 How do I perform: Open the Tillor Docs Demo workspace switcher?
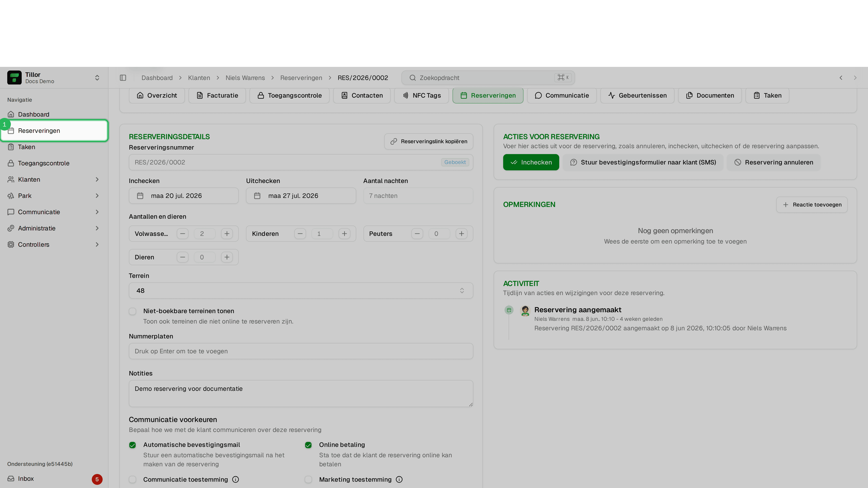[54, 78]
